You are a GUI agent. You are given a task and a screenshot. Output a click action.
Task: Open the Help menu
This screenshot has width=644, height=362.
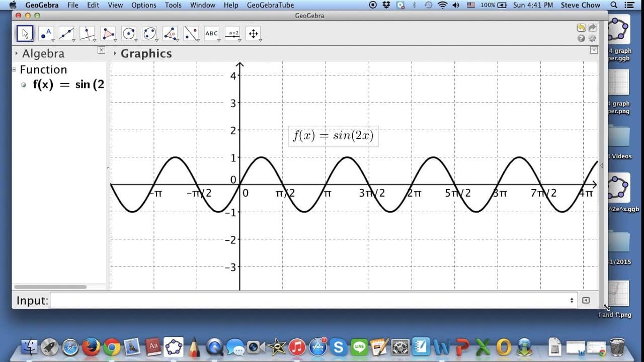(x=231, y=5)
